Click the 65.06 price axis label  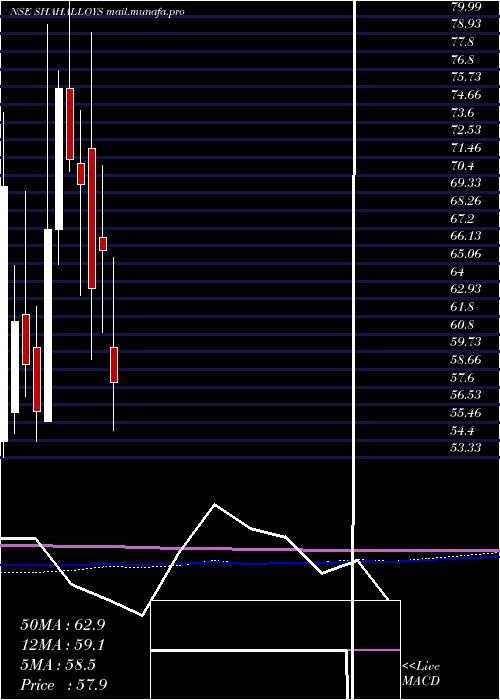[466, 254]
